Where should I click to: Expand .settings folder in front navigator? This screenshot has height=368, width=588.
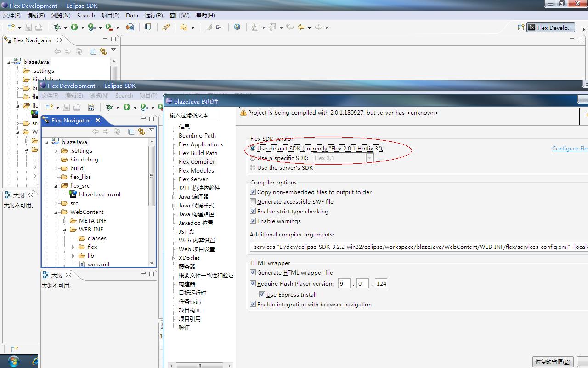click(x=56, y=151)
